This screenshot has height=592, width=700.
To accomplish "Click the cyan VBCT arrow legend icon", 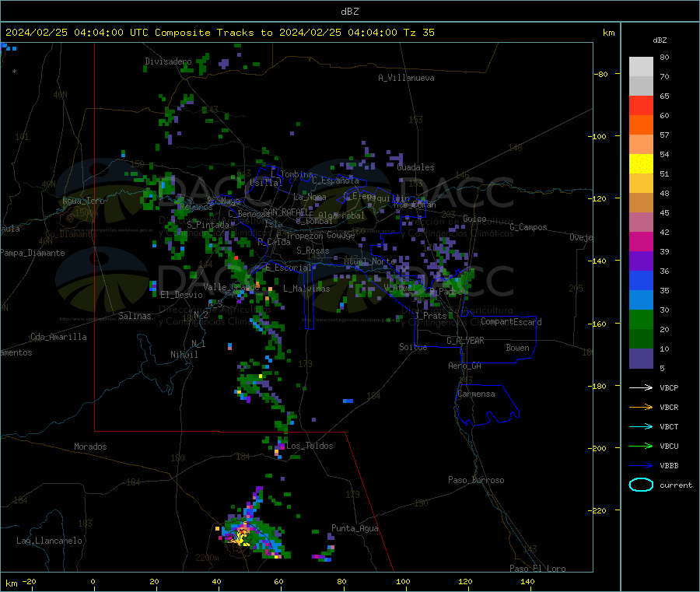I will (641, 426).
